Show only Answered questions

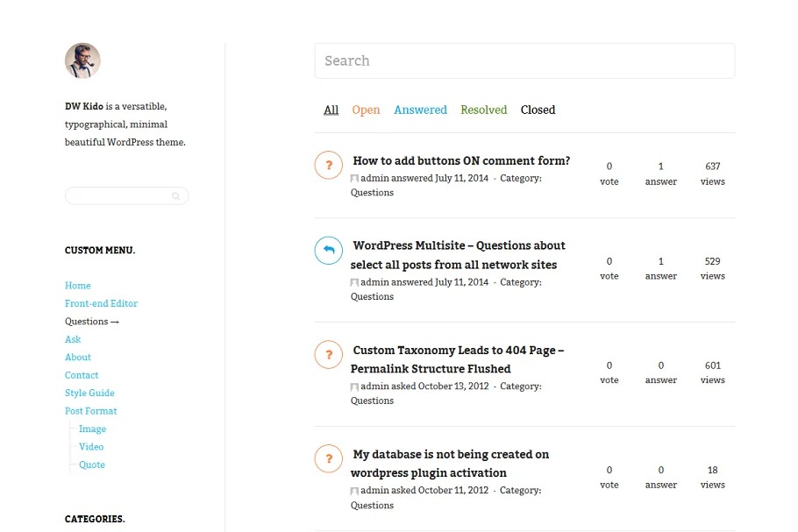(420, 110)
